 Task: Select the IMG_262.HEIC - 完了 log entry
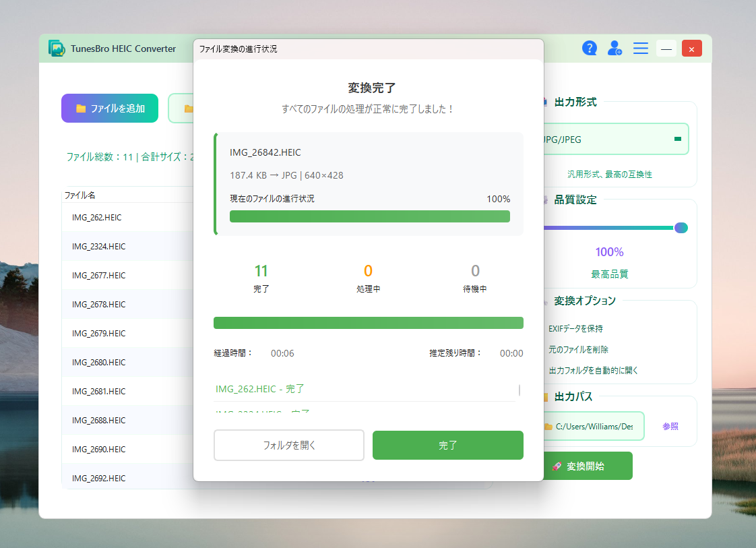(260, 389)
